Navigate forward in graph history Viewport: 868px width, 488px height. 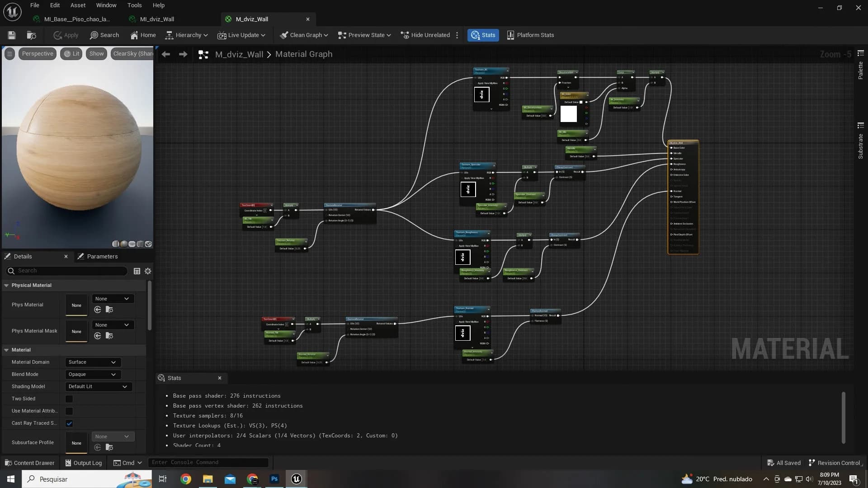click(x=183, y=54)
